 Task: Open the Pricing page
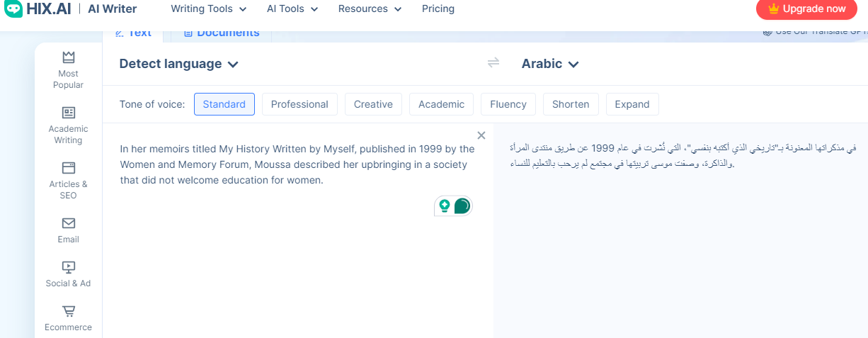(x=438, y=9)
